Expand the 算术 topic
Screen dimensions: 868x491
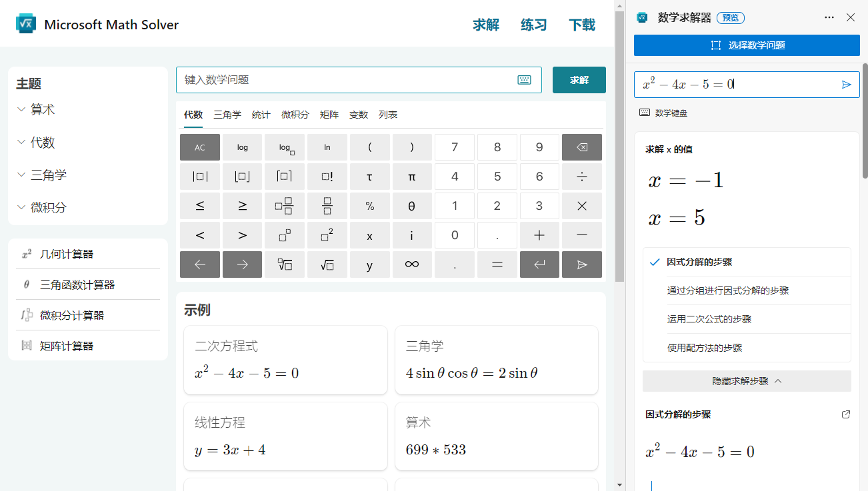[36, 110]
